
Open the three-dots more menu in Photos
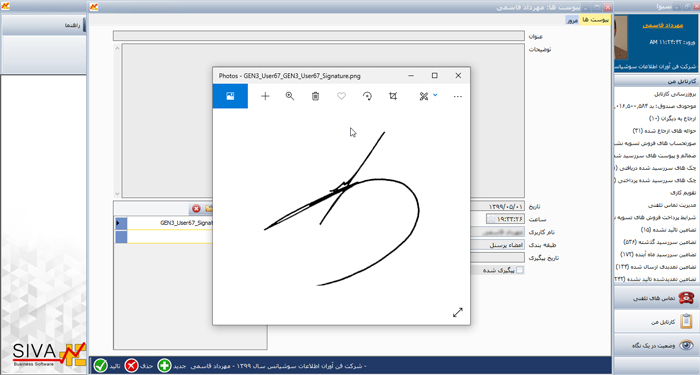click(x=458, y=96)
